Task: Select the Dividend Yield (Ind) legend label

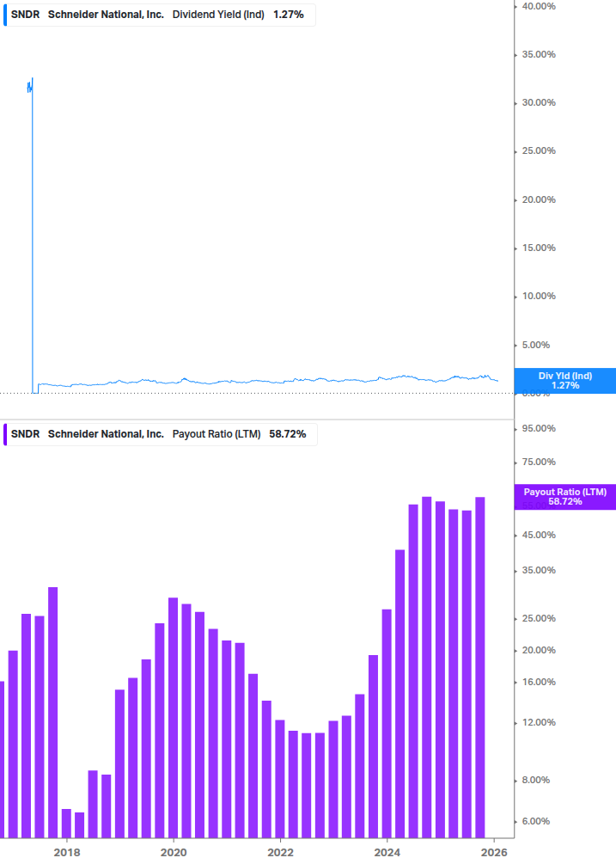Action: coord(218,15)
